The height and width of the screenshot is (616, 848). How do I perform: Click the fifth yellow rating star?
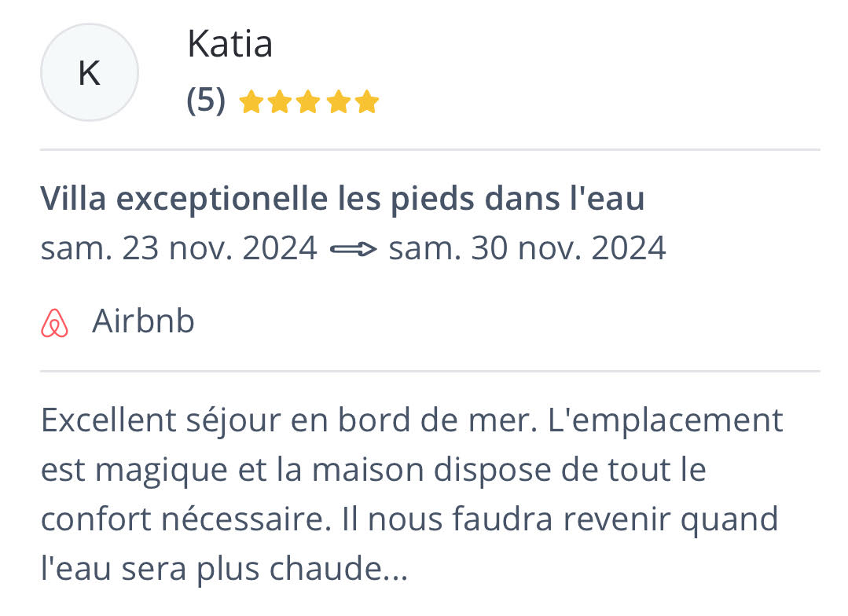tap(367, 101)
